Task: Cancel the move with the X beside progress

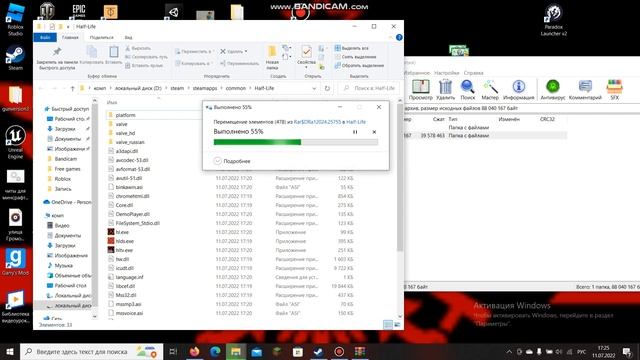Action: tap(374, 132)
